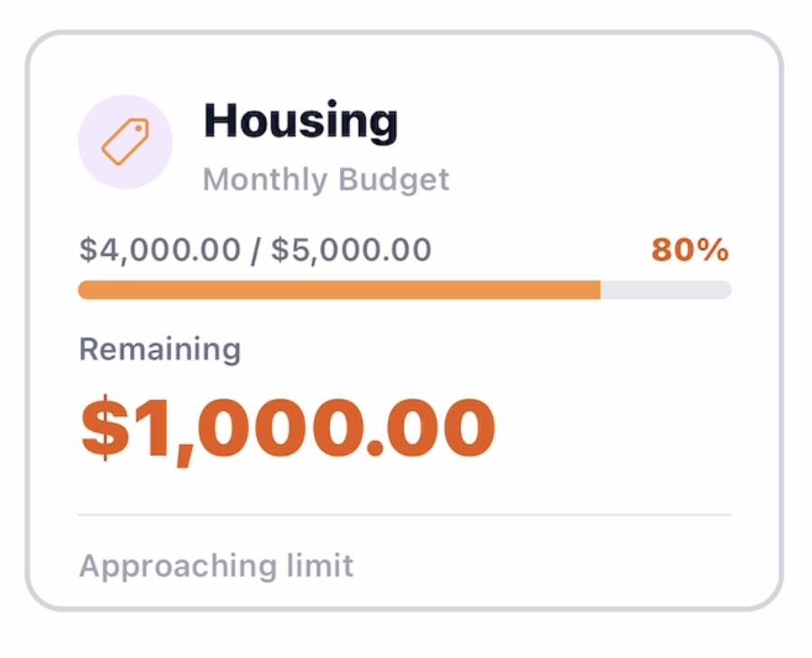Click the word Budget in the subtitle
The width and height of the screenshot is (812, 658).
coord(394,179)
